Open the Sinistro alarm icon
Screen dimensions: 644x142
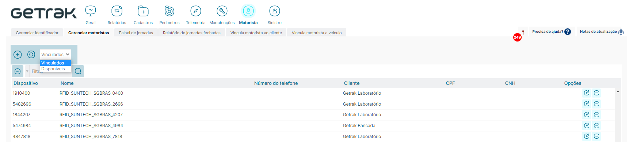(x=275, y=11)
